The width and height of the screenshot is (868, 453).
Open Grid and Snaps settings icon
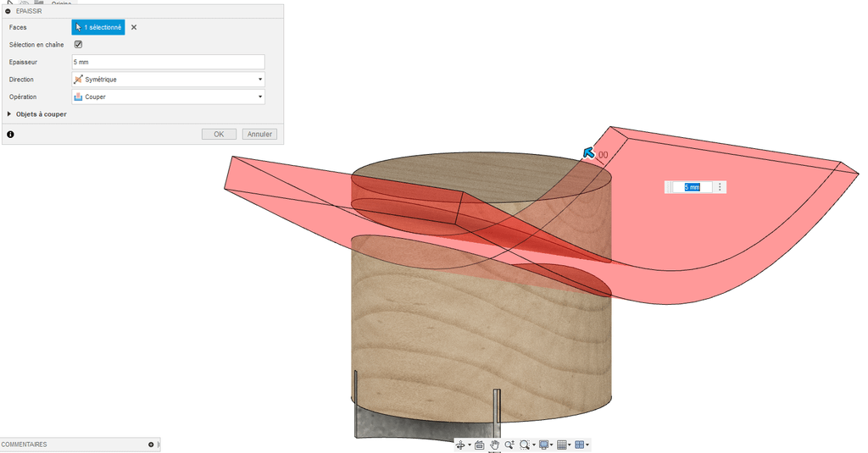tap(561, 445)
